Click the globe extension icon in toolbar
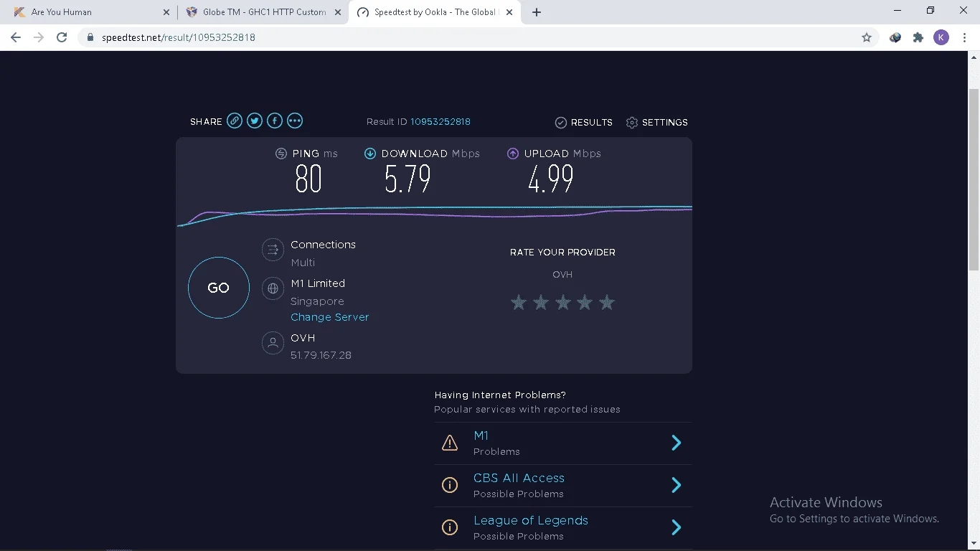Screen dimensions: 980x551 pyautogui.click(x=895, y=37)
